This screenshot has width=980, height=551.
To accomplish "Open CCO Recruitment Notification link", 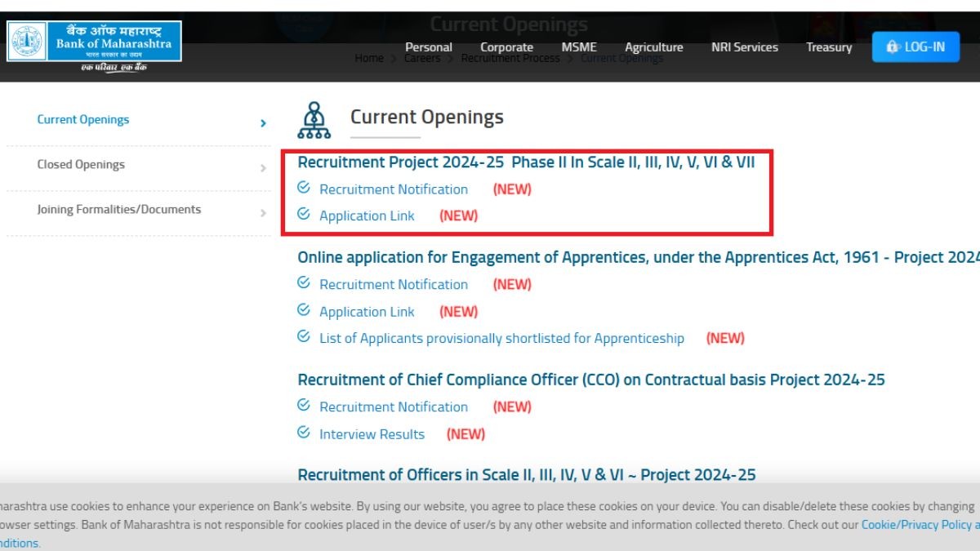I will [394, 407].
